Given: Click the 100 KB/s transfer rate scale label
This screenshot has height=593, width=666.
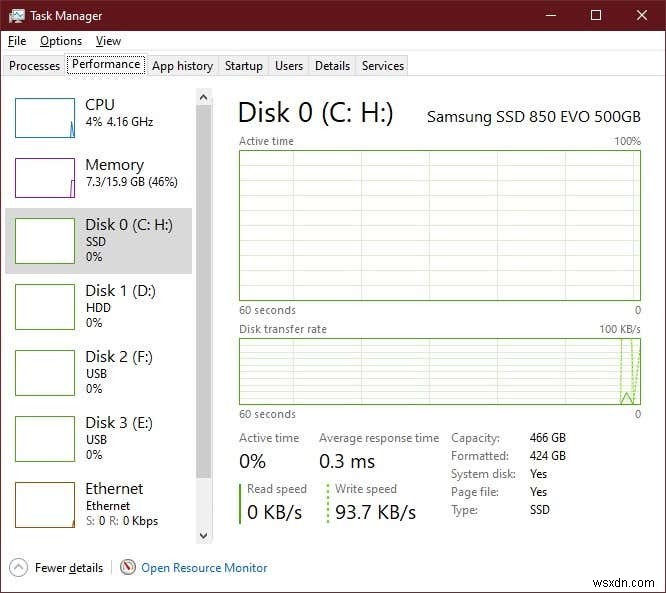Looking at the screenshot, I should pos(620,329).
